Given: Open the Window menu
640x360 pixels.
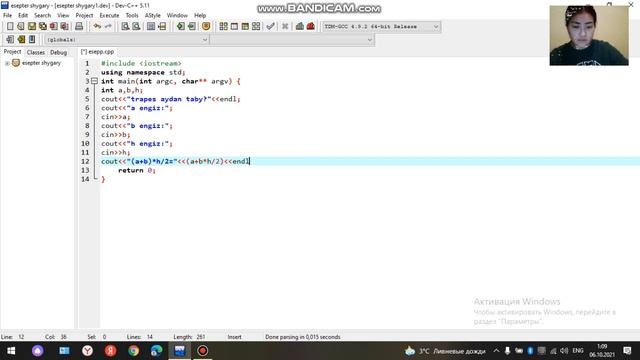Looking at the screenshot, I should point(177,16).
